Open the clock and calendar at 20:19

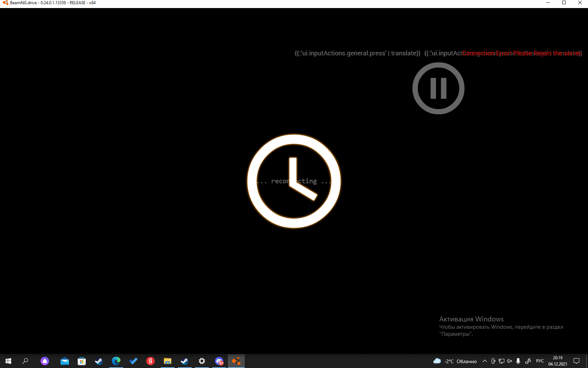tap(558, 361)
